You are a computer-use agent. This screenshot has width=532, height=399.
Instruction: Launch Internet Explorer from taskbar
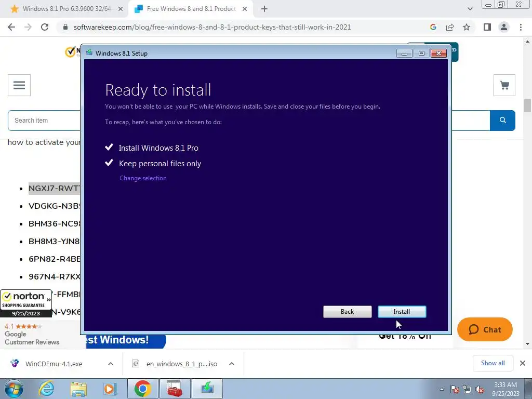46,389
